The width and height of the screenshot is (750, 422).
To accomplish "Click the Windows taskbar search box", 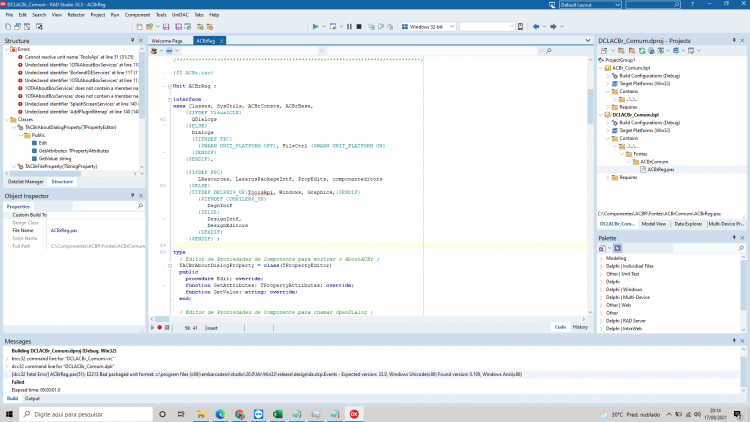I will coord(86,414).
